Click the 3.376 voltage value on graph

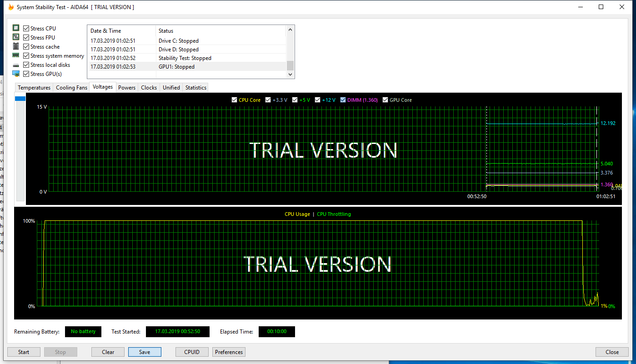(606, 173)
